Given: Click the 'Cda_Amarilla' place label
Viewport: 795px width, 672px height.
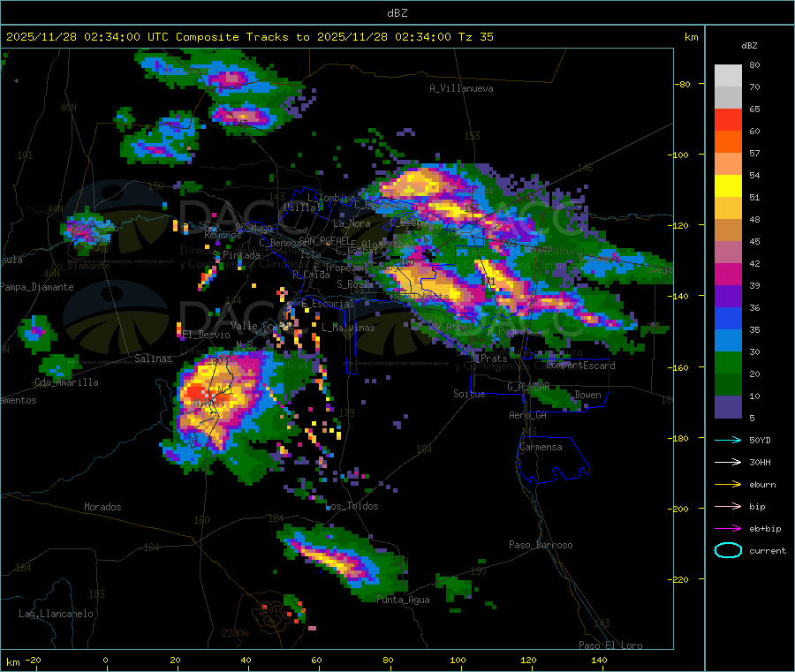Looking at the screenshot, I should (66, 382).
